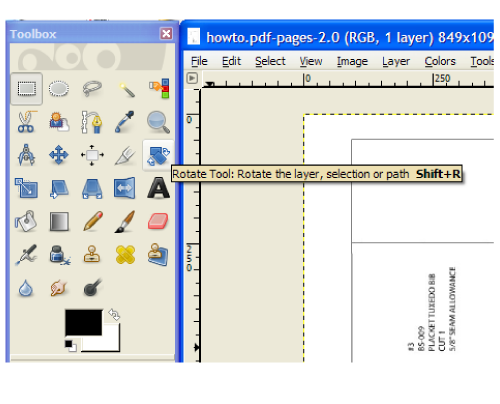Viewport: 500px width, 404px height.
Task: Open the Colors menu
Action: (x=440, y=61)
